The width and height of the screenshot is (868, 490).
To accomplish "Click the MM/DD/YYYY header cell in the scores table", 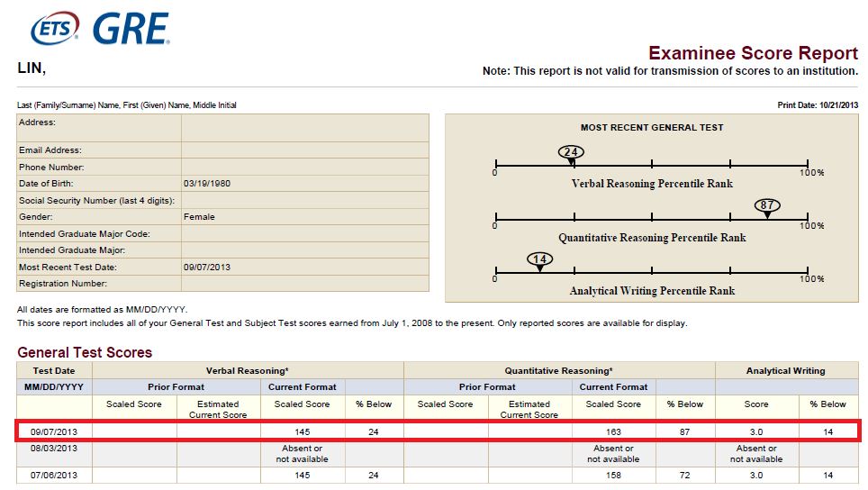I will [x=54, y=387].
